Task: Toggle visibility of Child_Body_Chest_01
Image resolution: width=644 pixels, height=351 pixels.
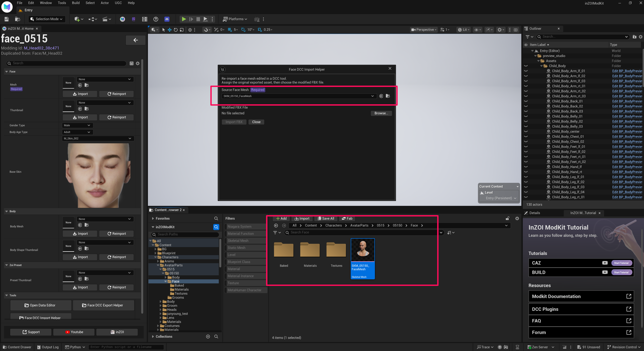Action: point(526,136)
